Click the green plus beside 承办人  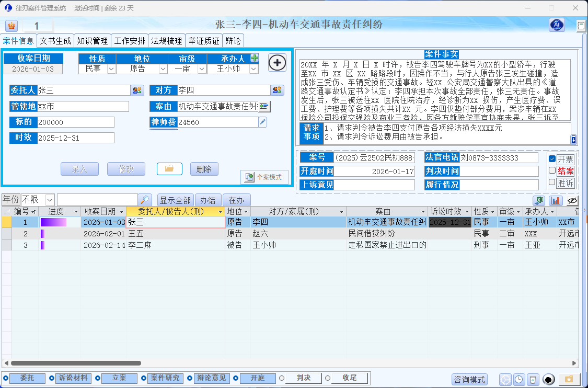pos(255,58)
